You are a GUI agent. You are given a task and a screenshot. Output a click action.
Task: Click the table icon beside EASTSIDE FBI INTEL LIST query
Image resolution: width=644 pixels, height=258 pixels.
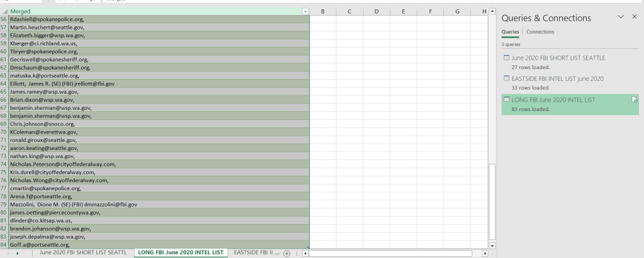tap(507, 78)
